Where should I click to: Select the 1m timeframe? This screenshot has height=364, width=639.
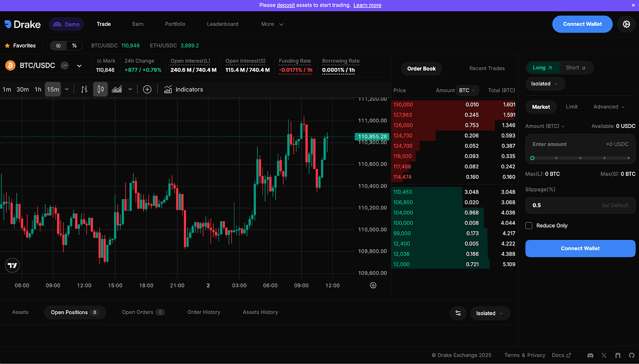(7, 89)
